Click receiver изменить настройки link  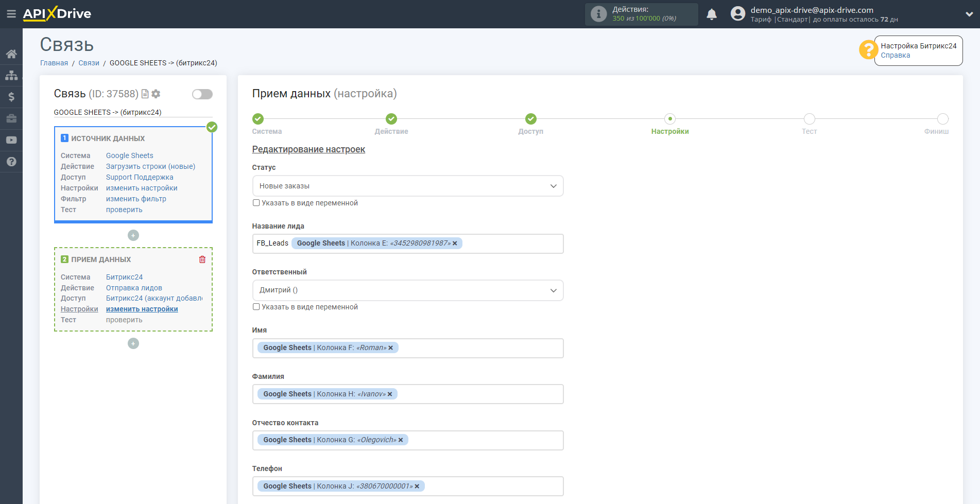pos(142,309)
